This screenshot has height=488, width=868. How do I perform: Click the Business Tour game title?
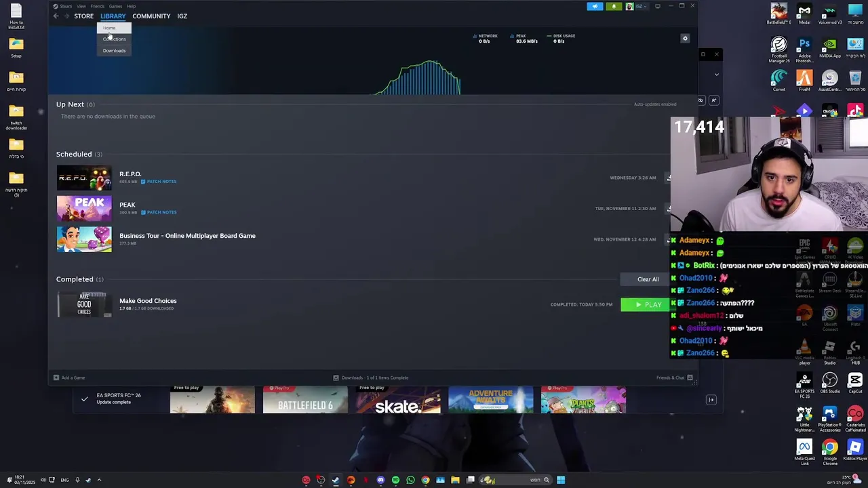coord(187,236)
